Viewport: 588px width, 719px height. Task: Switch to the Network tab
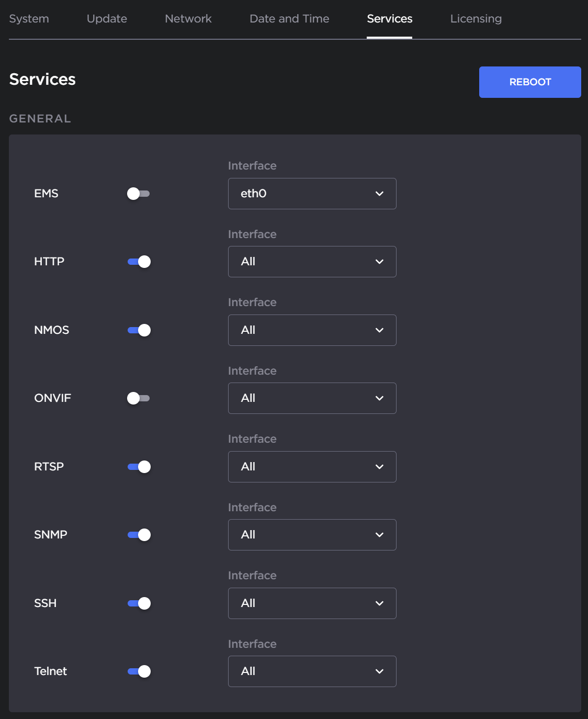point(188,18)
